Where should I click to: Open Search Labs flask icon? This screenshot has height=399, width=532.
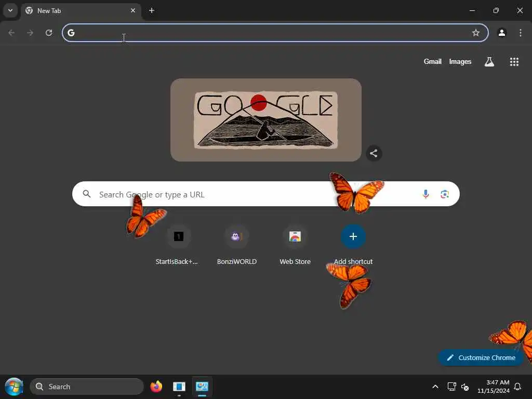(489, 61)
